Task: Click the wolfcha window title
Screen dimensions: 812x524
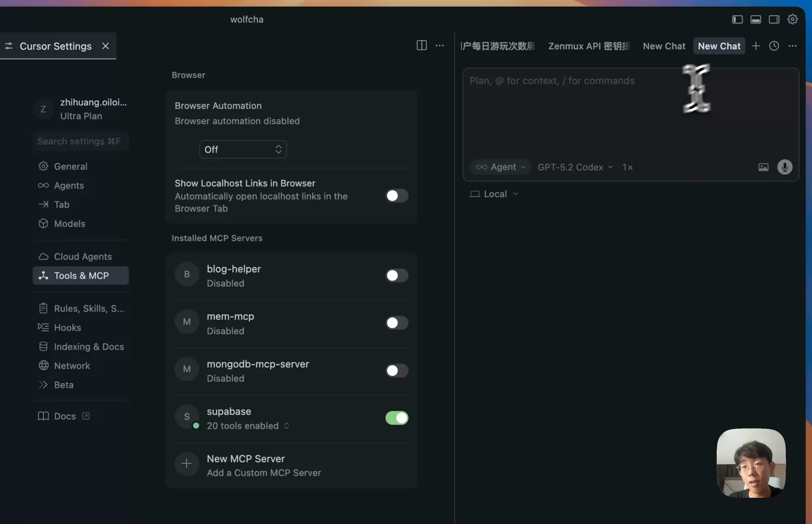Action: click(x=247, y=19)
